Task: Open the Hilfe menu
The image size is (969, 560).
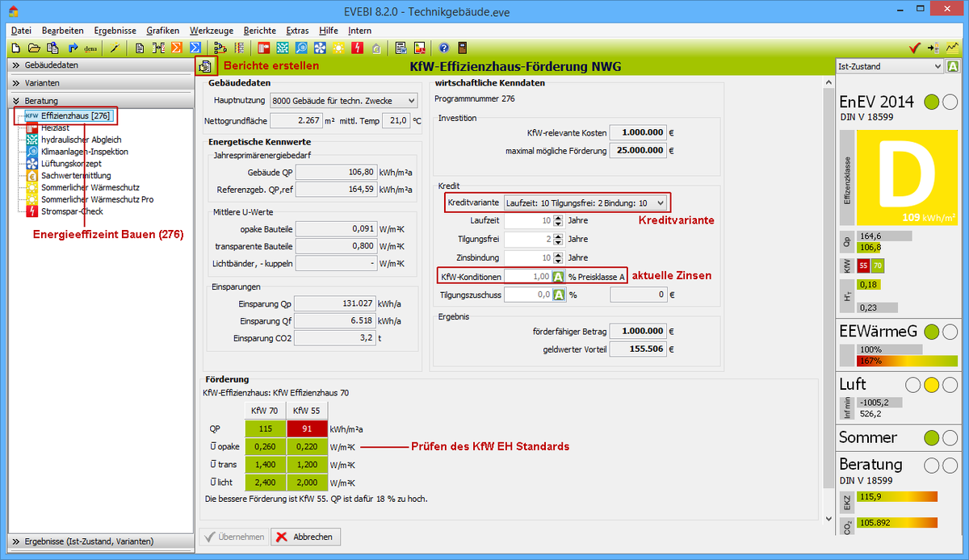Action: point(329,30)
